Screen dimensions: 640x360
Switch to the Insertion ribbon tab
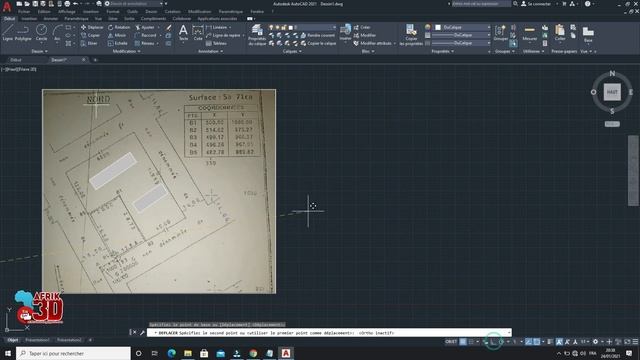pyautogui.click(x=29, y=18)
